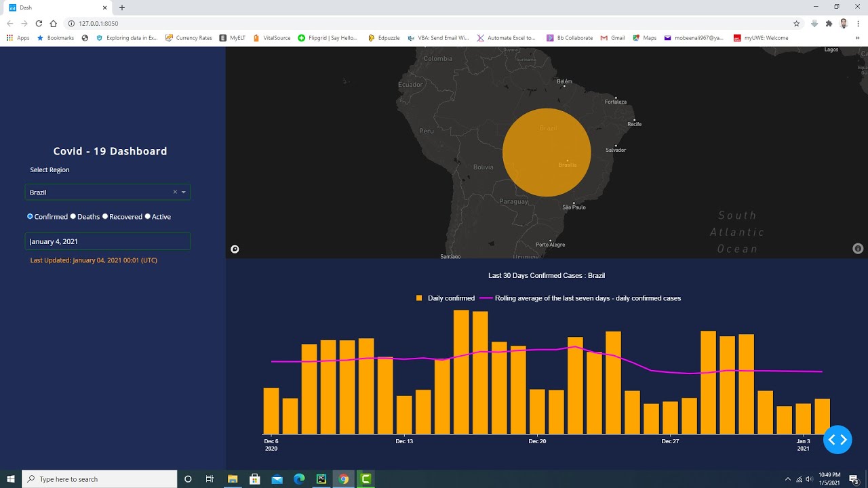868x488 pixels.
Task: Click the Windows taskbar search box
Action: [x=99, y=479]
